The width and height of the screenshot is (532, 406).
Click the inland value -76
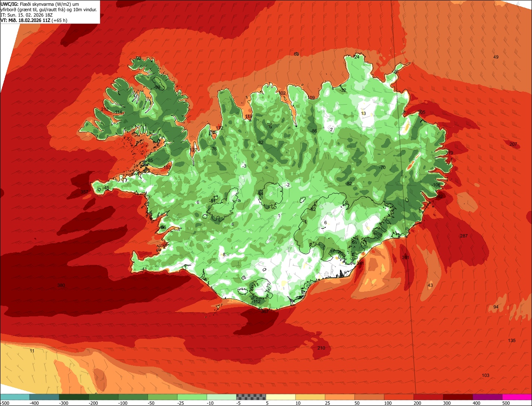213,149
